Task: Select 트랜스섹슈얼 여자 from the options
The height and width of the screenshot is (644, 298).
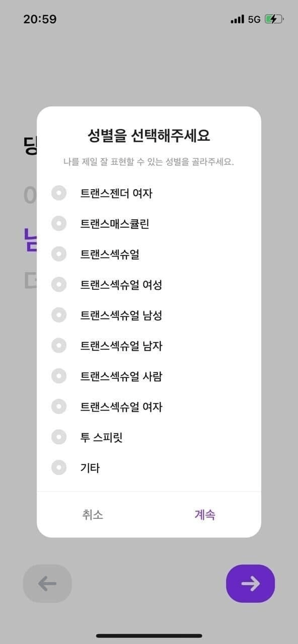Action: click(x=59, y=407)
